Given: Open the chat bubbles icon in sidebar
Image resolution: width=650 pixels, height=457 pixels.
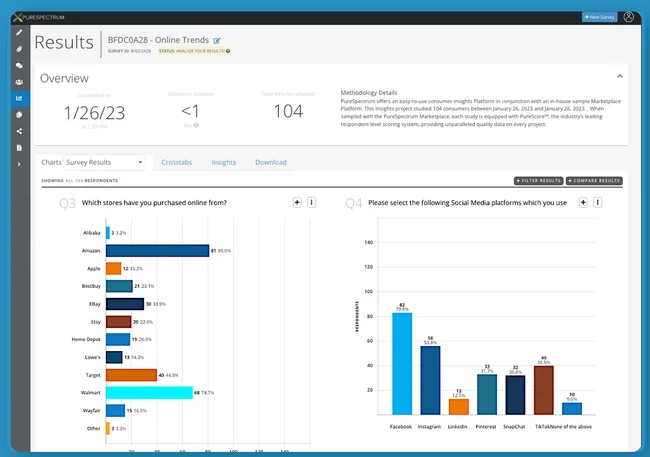Looking at the screenshot, I should 19,65.
